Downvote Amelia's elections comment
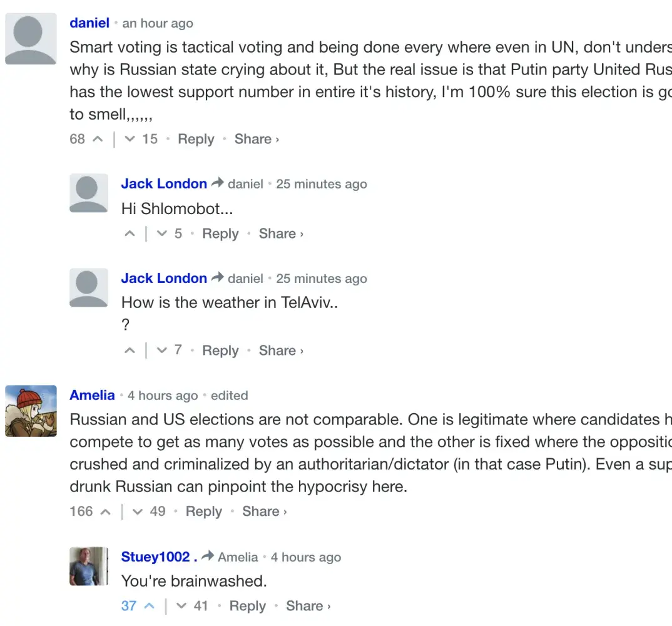 (x=138, y=511)
